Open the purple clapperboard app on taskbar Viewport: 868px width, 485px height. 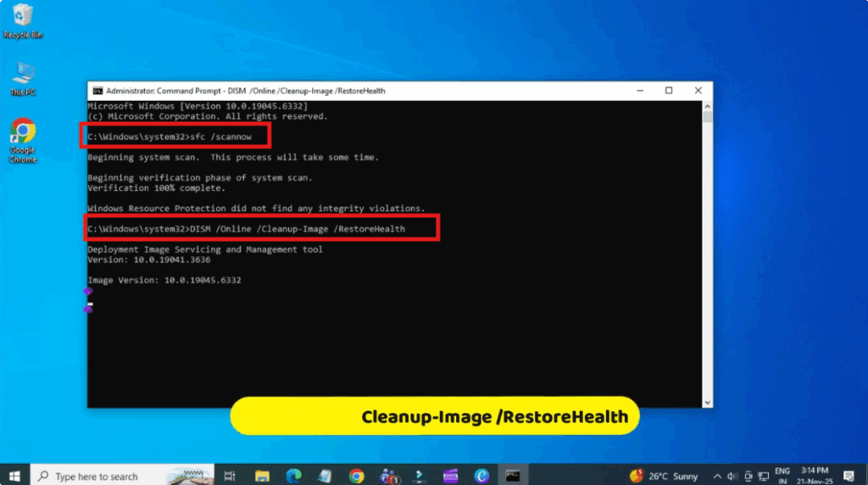[x=451, y=476]
